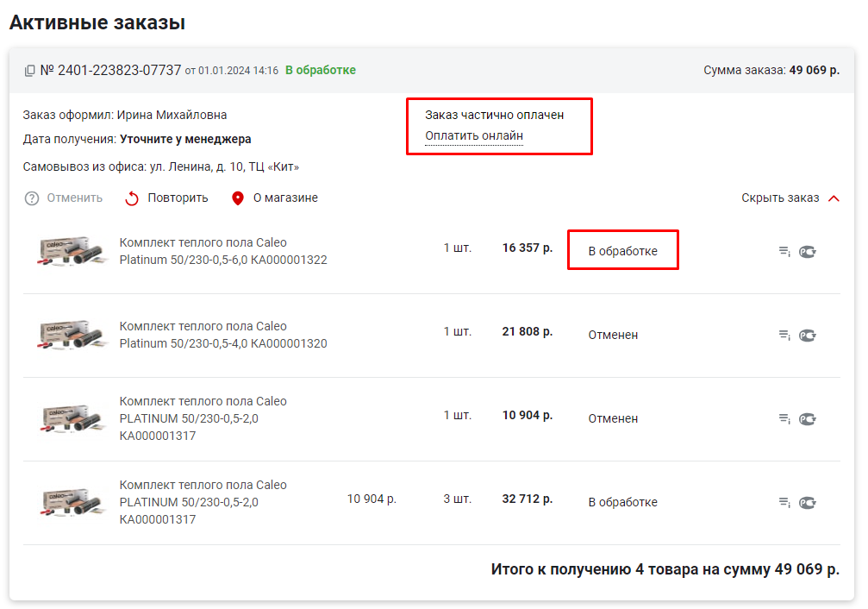Click the location pin icon next to О магазине
The height and width of the screenshot is (609, 868).
[239, 198]
